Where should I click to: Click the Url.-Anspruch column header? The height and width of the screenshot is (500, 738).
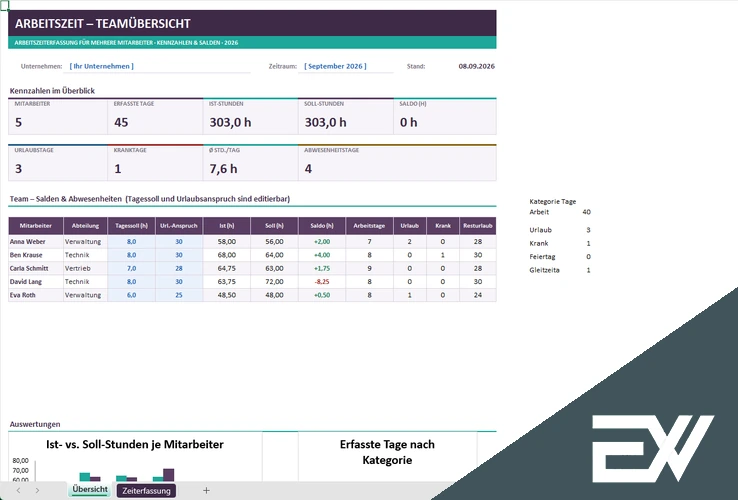[179, 226]
